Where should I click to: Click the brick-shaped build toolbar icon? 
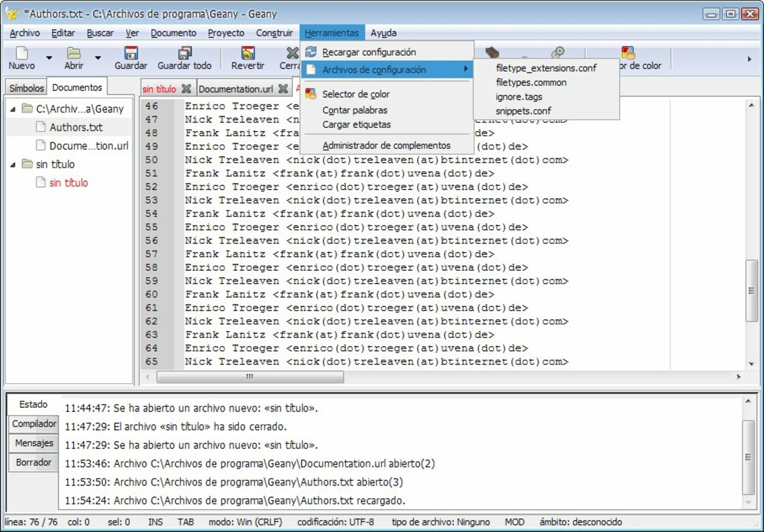coord(492,52)
